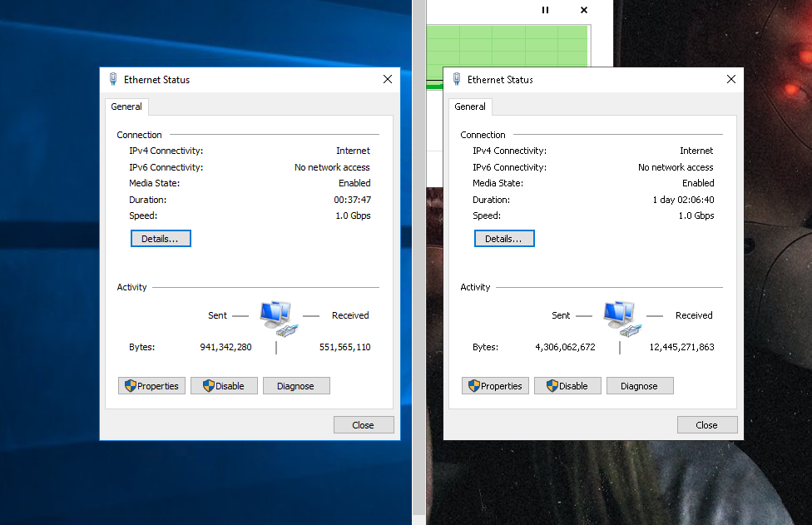Click IPv6 Connectivity label in right window
The height and width of the screenshot is (525, 812).
tap(509, 167)
